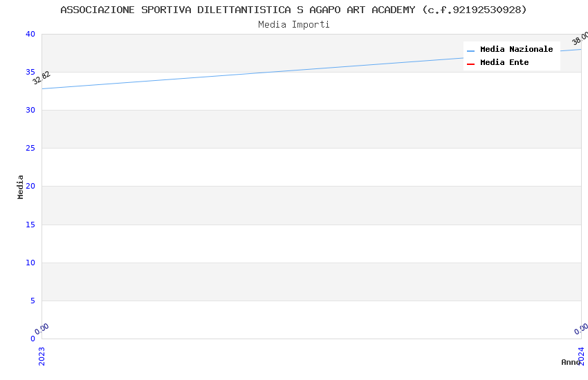Image resolution: width=588 pixels, height=380 pixels.
Task: Click the red Media Ente legend swatch
Action: coord(470,64)
